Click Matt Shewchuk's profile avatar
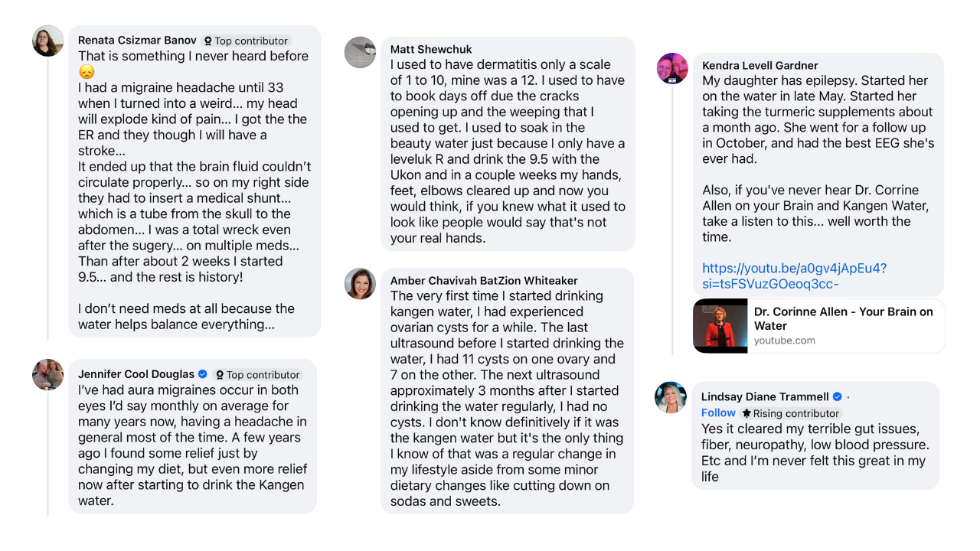The width and height of the screenshot is (980, 551). pyautogui.click(x=360, y=52)
